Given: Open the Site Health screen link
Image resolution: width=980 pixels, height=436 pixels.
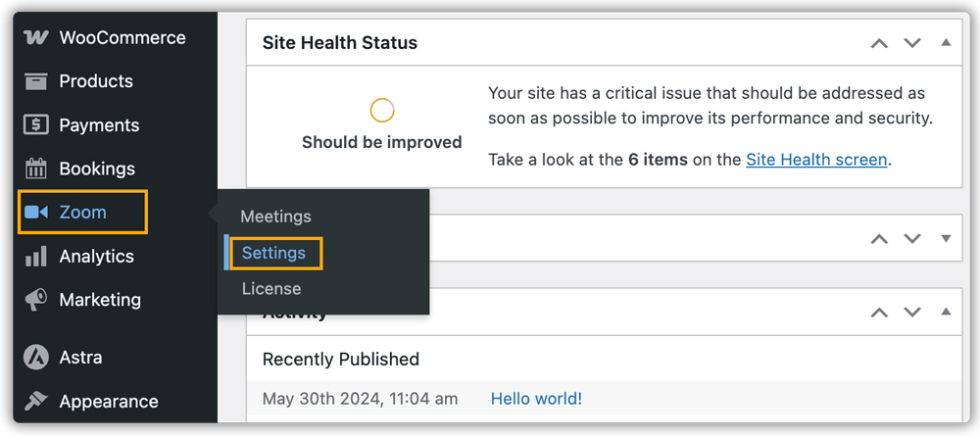Looking at the screenshot, I should click(x=816, y=160).
